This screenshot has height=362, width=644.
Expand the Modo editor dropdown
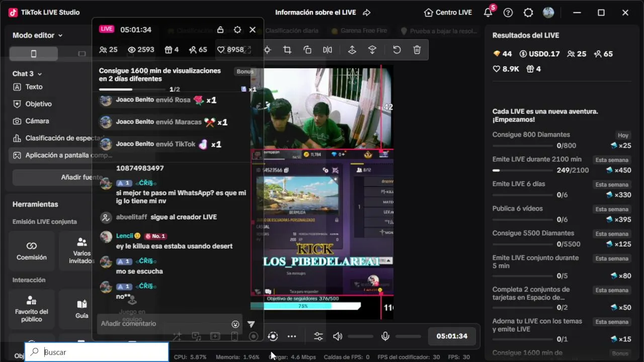coord(38,35)
